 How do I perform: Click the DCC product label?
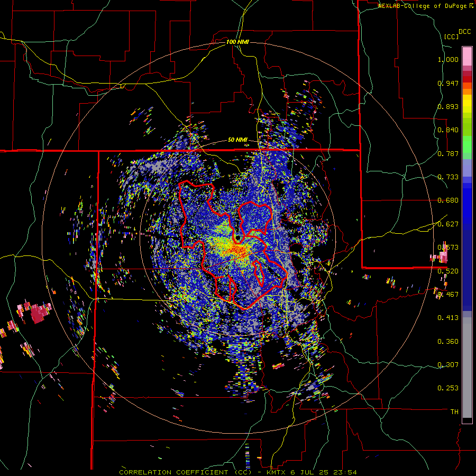pos(465,32)
